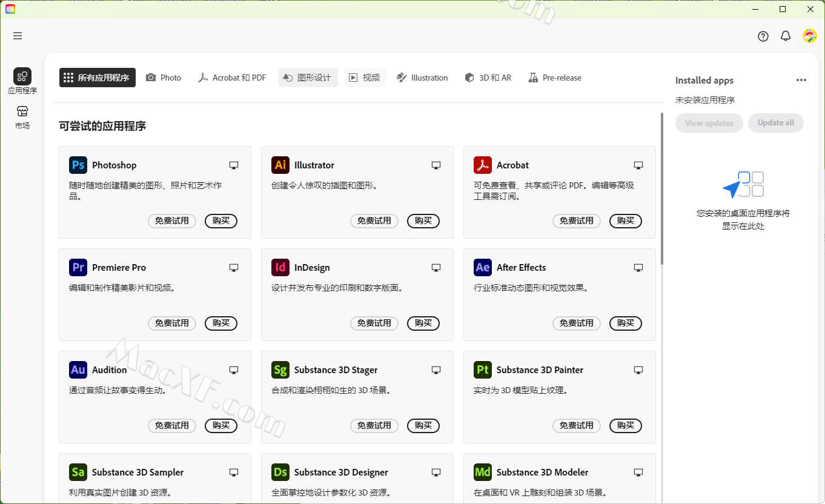Click 购买 for Premiere Pro
Screen dimensions: 825x504
(221, 323)
